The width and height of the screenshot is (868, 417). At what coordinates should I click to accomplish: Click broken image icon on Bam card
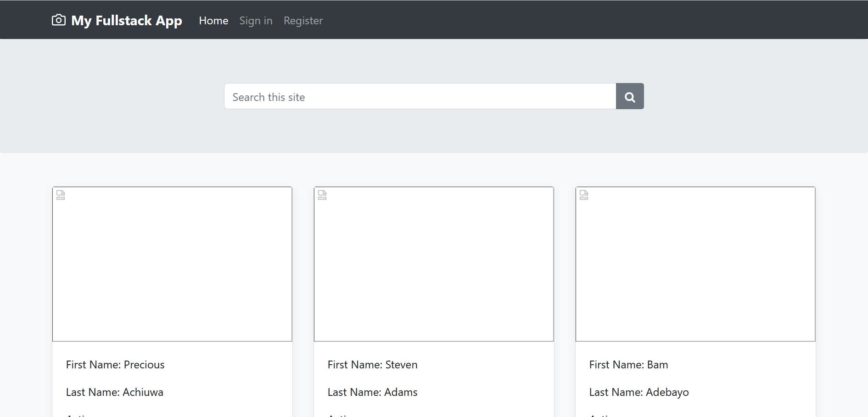click(584, 195)
